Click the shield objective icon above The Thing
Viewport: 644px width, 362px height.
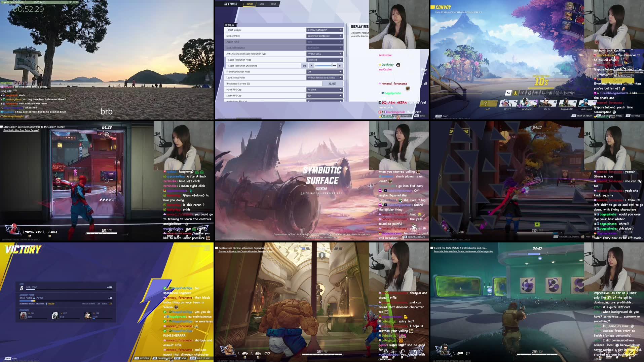[x=322, y=255]
